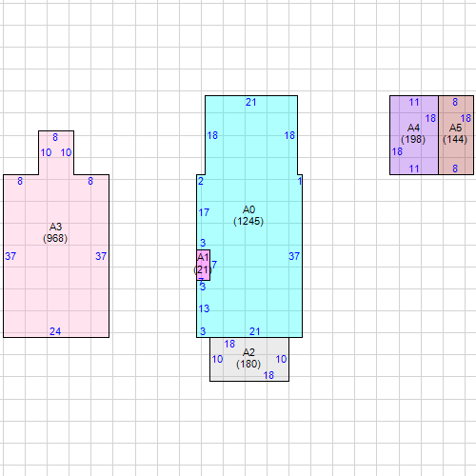Click the 3 dimension just above A1
Viewport: 476px width, 476px height.
click(x=203, y=243)
